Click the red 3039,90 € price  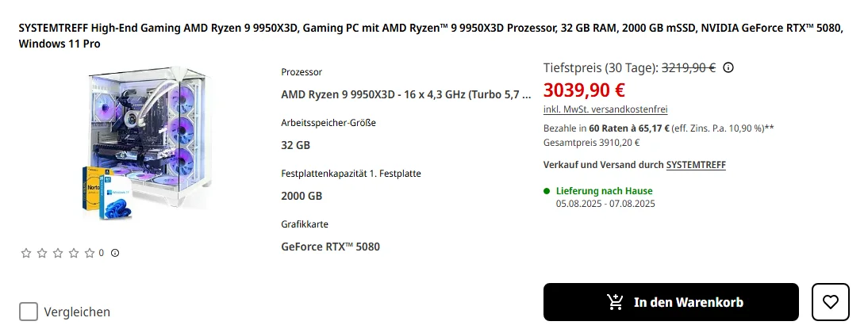click(x=584, y=90)
